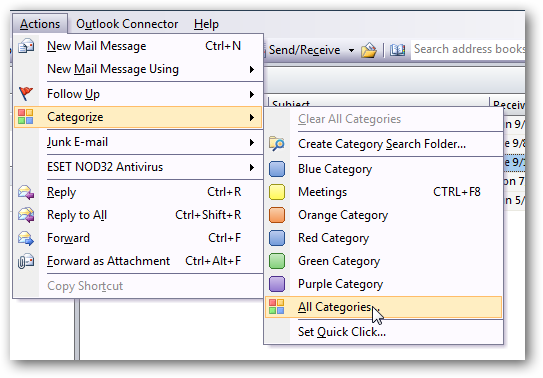Select ESET NOD32 Antivirus menu item
This screenshot has width=543, height=378.
138,167
